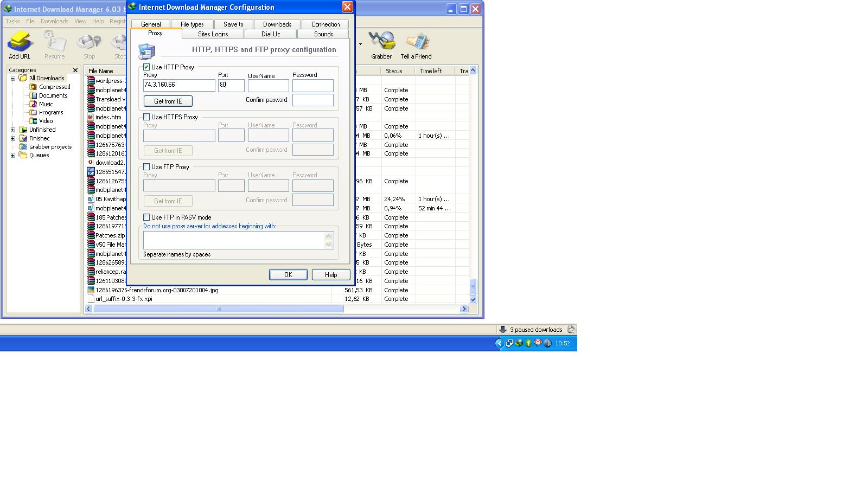Click the archive icon beside v50 File Man
The width and height of the screenshot is (868, 488).
(x=91, y=245)
